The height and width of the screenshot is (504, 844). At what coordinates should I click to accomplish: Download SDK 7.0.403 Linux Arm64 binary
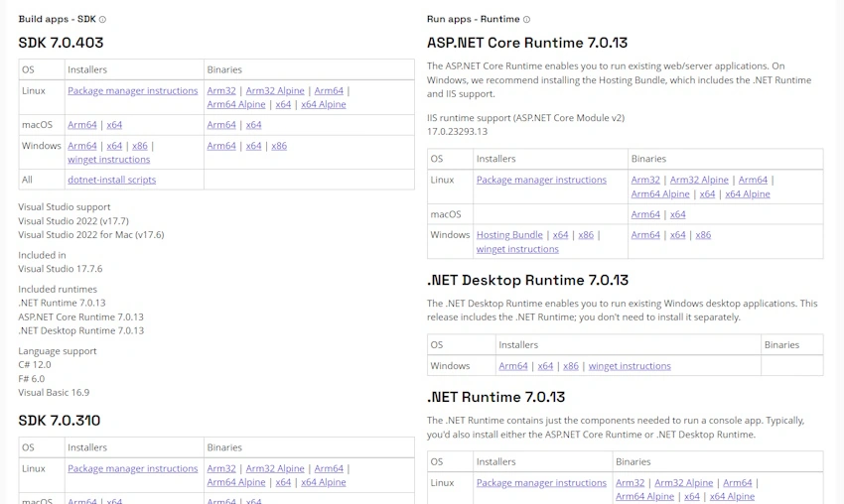[x=329, y=91]
